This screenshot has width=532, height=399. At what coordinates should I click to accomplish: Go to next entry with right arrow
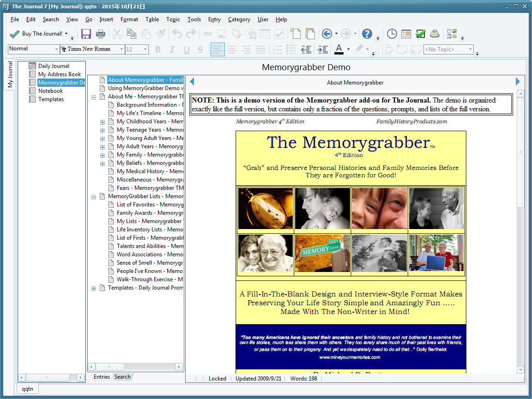click(517, 81)
